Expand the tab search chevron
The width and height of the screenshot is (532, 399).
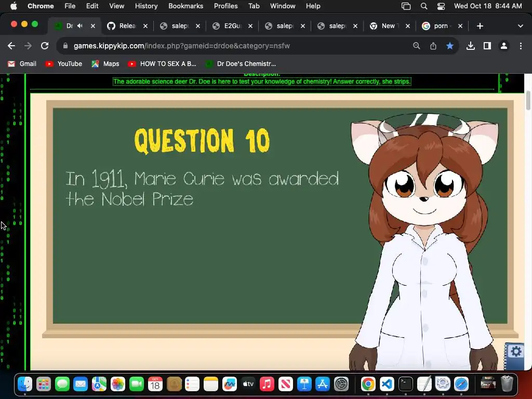tap(521, 26)
